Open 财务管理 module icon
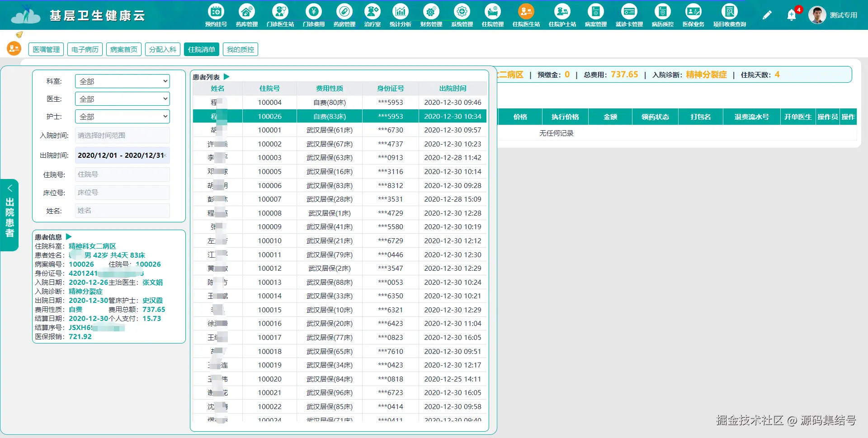Image resolution: width=868 pixels, height=438 pixels. 431,11
